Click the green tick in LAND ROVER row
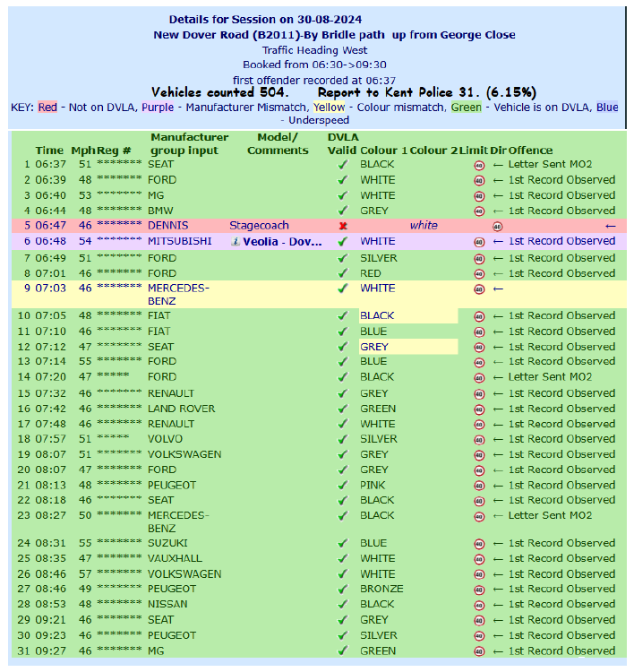 coord(343,409)
